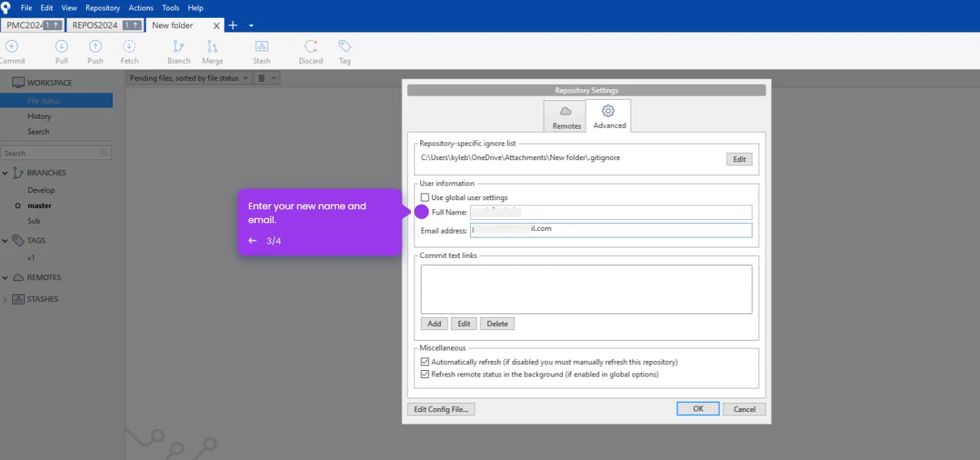
Task: Confirm settings with OK button
Action: click(x=698, y=409)
